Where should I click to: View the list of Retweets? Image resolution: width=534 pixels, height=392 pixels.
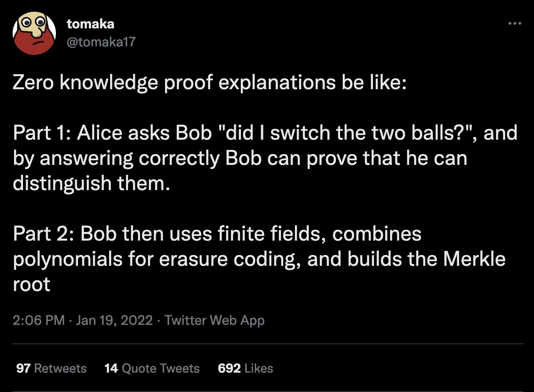51,368
